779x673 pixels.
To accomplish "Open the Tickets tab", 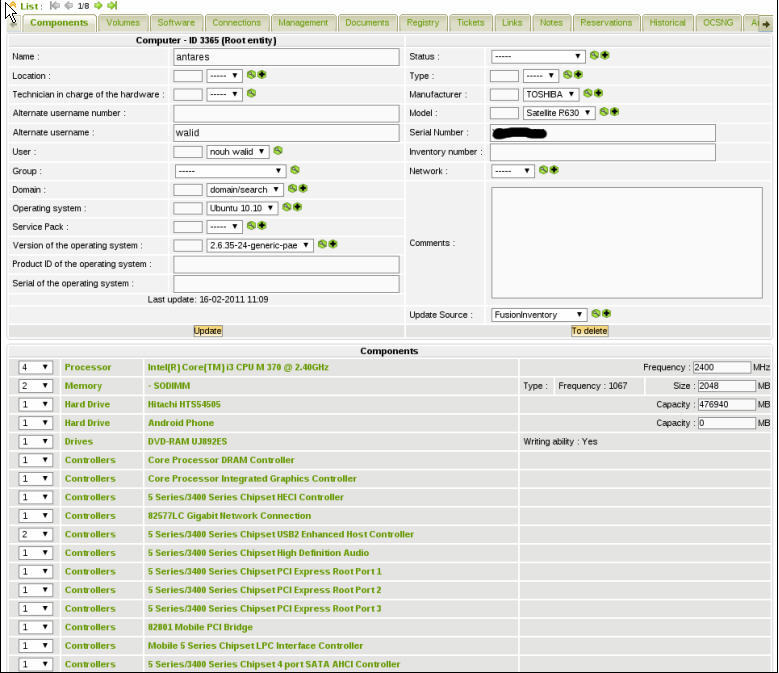I will [x=470, y=22].
